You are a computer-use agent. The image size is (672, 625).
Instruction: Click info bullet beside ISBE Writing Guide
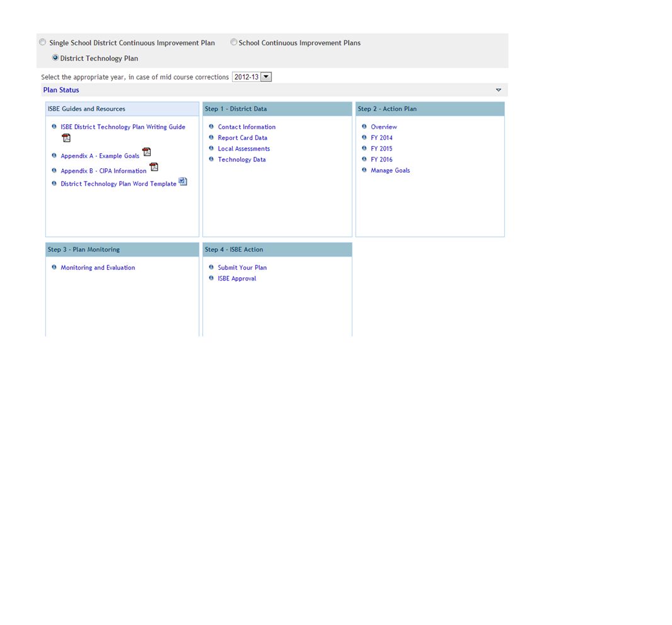coord(54,127)
